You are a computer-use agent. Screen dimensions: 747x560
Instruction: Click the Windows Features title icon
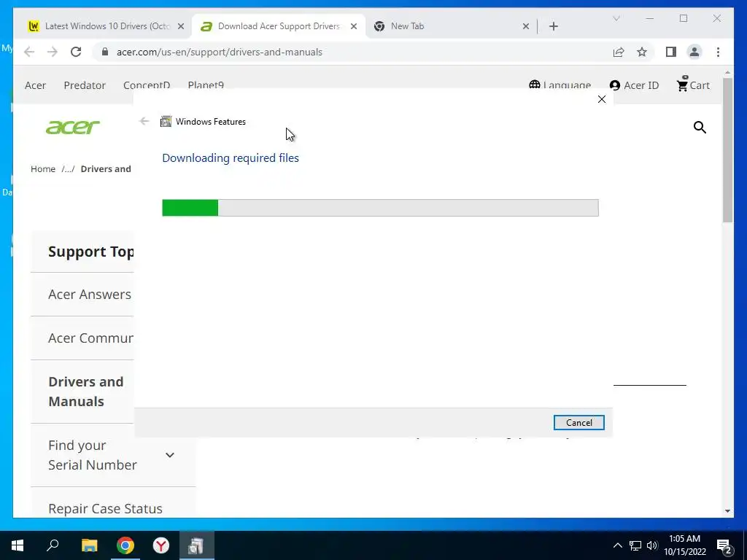[x=166, y=122]
